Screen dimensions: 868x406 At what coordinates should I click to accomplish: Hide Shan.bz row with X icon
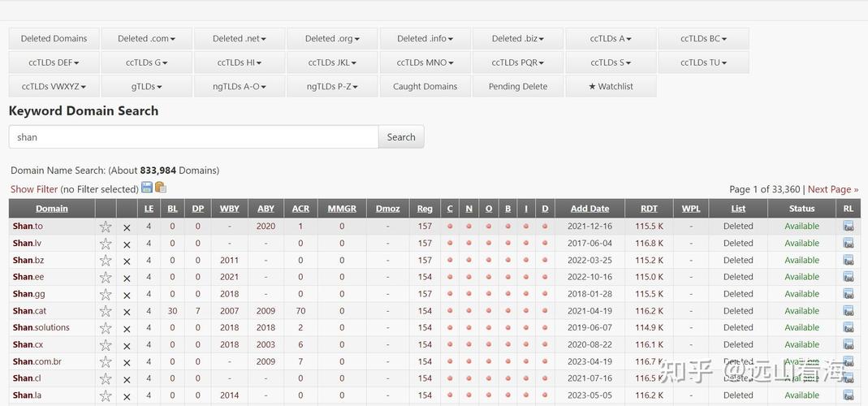(127, 261)
